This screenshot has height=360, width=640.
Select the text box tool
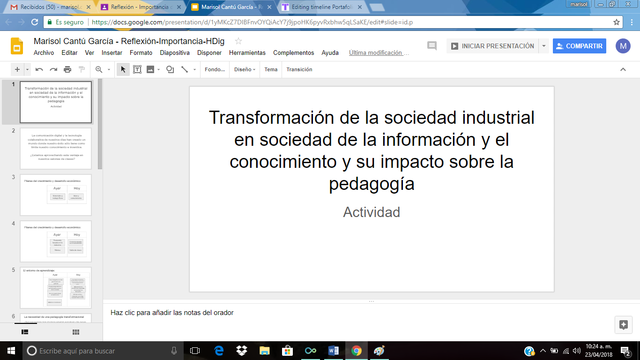[137, 69]
